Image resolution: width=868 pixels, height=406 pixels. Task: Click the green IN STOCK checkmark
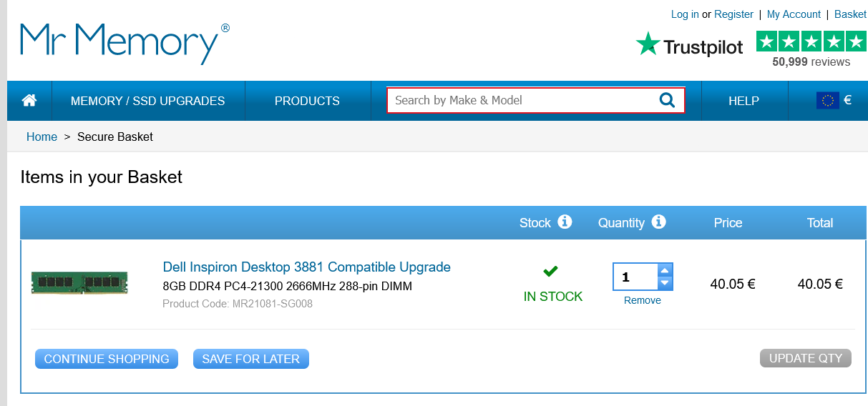coord(551,272)
